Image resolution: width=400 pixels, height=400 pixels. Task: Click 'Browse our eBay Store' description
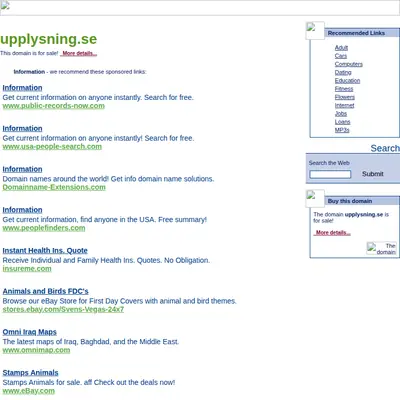[x=120, y=301]
